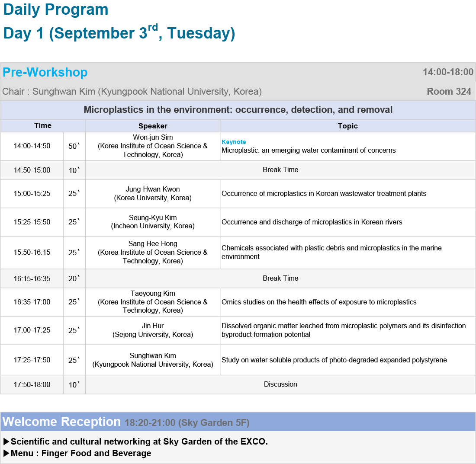Click the '14:00-18:00' session time
The width and height of the screenshot is (476, 464).
click(x=448, y=72)
